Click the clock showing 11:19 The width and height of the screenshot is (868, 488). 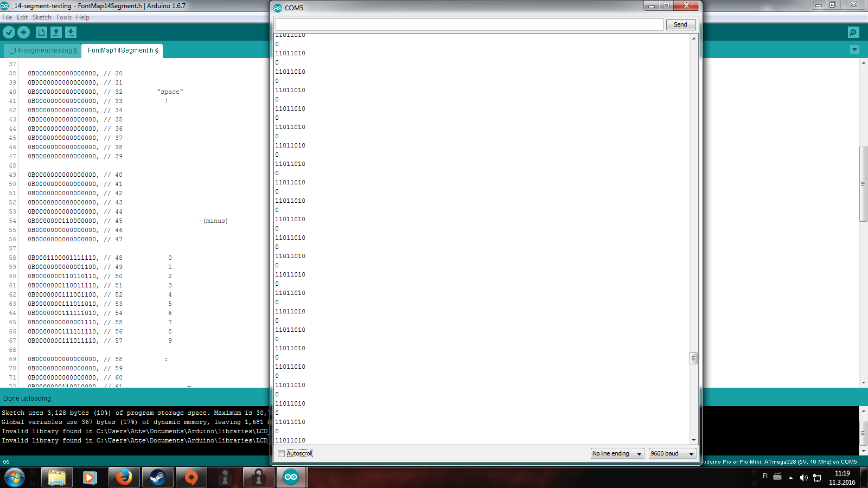coord(842,473)
